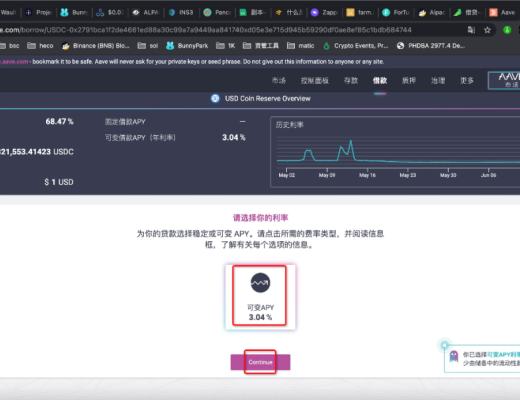Click the translate page icon in address bar
Image resolution: width=520 pixels, height=400 pixels.
471,30
